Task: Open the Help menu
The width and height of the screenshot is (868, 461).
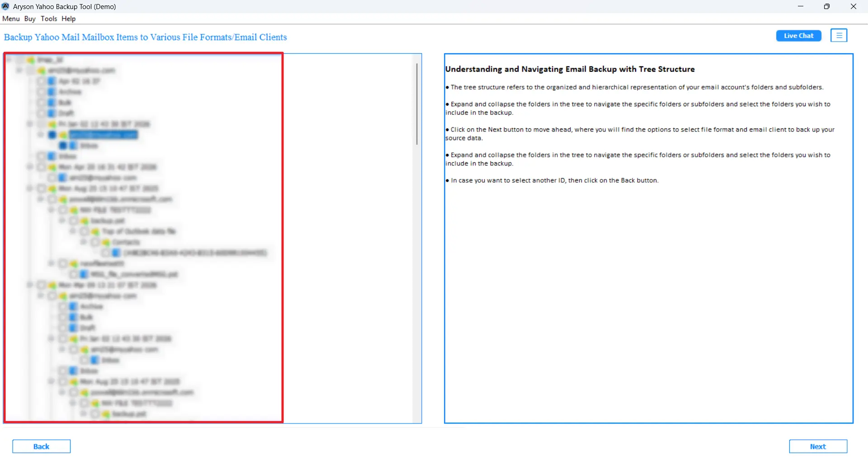Action: point(69,19)
